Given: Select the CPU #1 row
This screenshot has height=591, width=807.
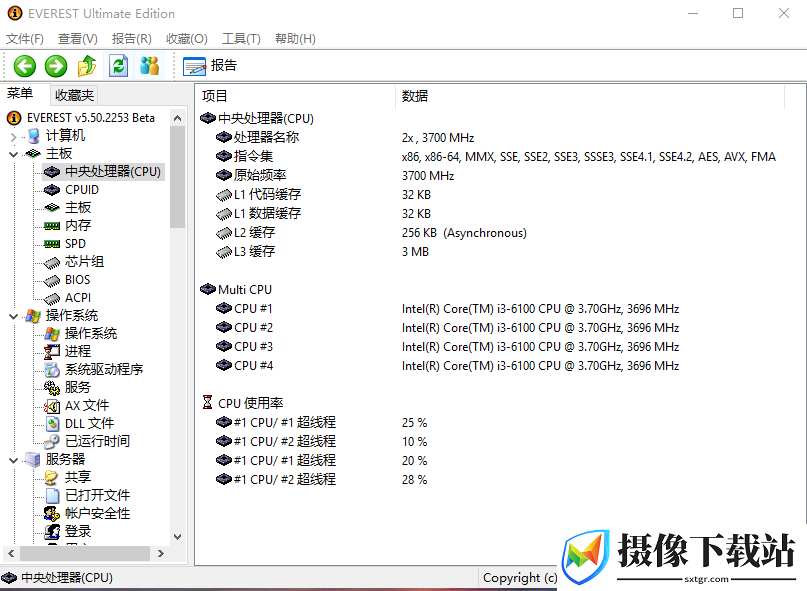Looking at the screenshot, I should (x=498, y=309).
